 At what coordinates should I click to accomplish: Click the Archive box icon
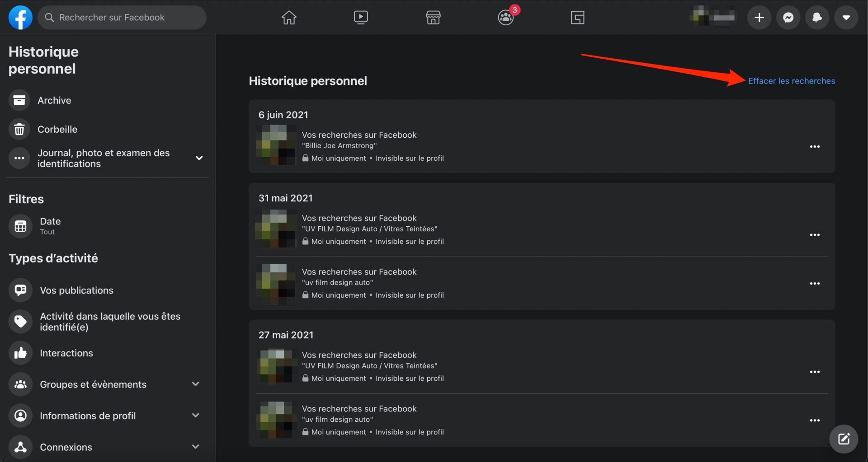(19, 100)
